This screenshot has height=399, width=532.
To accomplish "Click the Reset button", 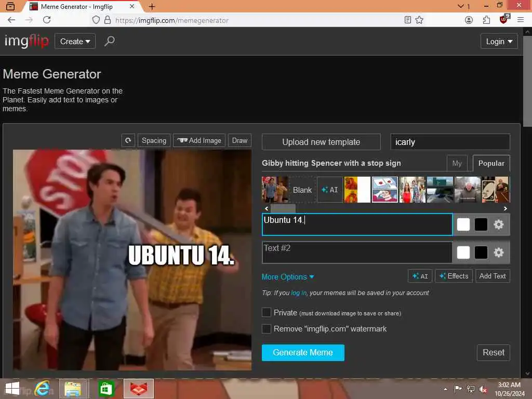I will point(494,353).
